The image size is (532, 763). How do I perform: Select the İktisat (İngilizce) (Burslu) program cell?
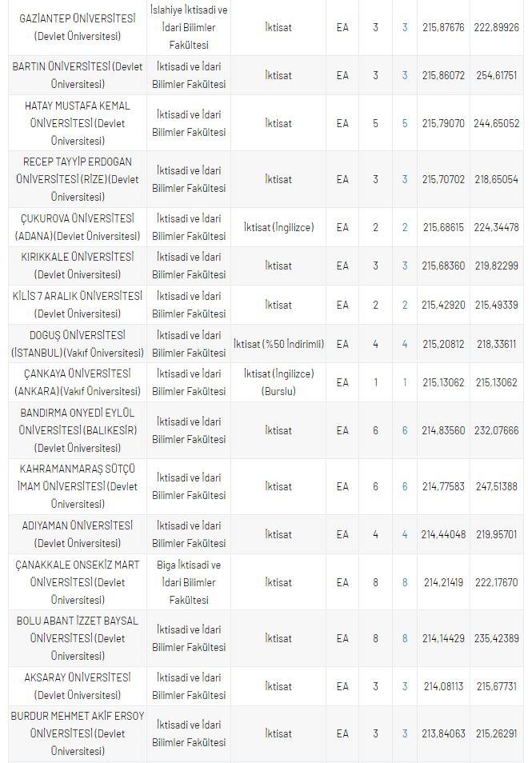click(278, 382)
